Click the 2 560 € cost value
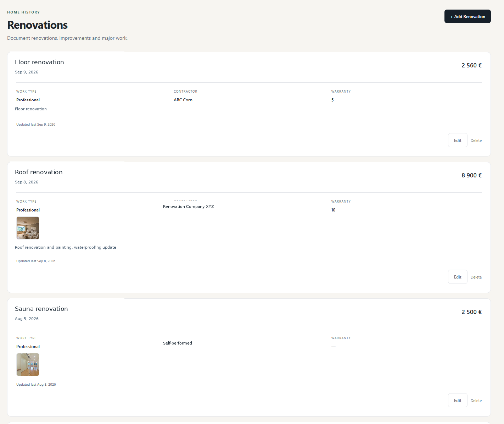Image resolution: width=504 pixels, height=424 pixels. [471, 65]
